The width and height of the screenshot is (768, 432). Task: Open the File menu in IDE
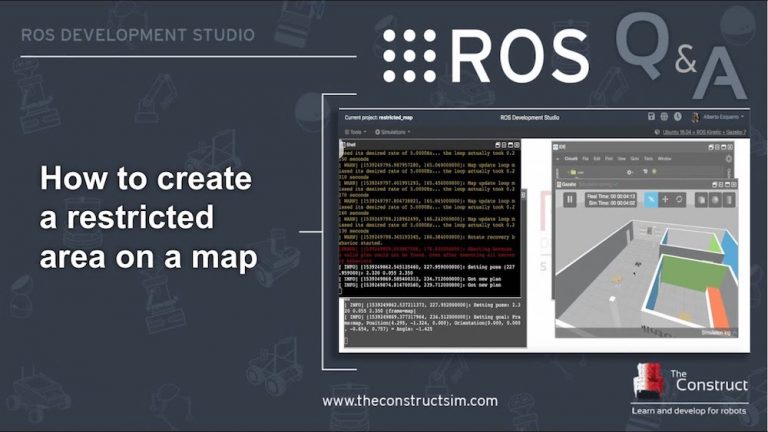point(585,159)
